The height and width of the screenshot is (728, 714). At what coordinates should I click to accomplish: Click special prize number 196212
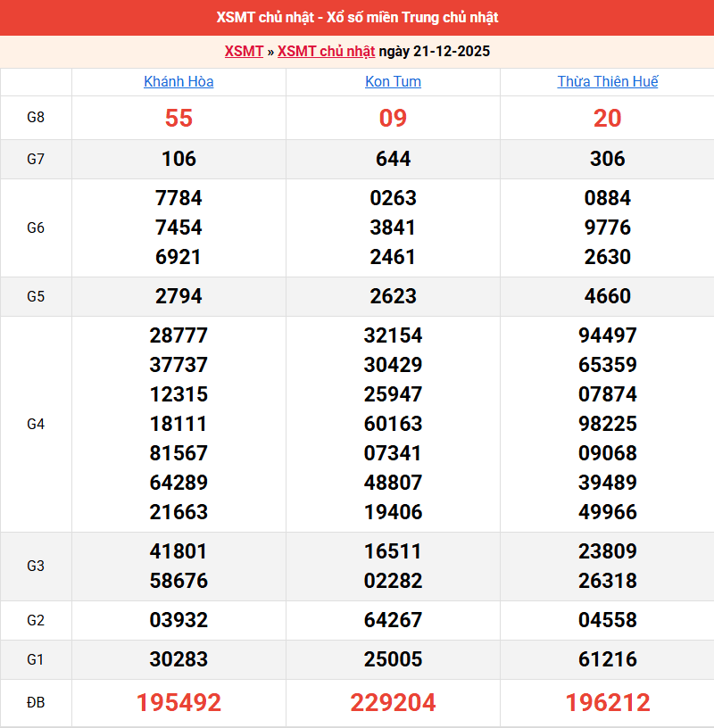click(608, 703)
